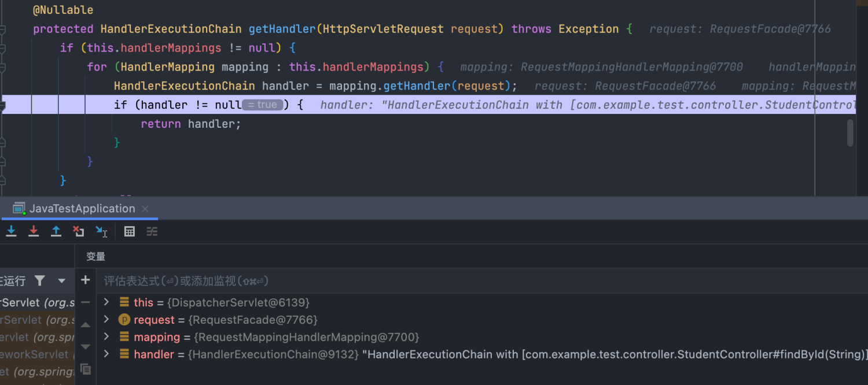Click the editor vertical scrollbar thumb
This screenshot has width=868, height=385.
pos(850,132)
